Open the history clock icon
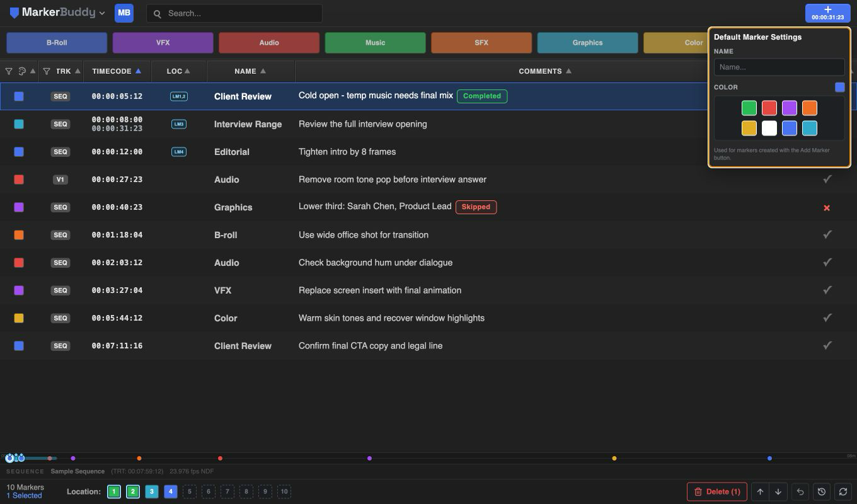 point(822,492)
